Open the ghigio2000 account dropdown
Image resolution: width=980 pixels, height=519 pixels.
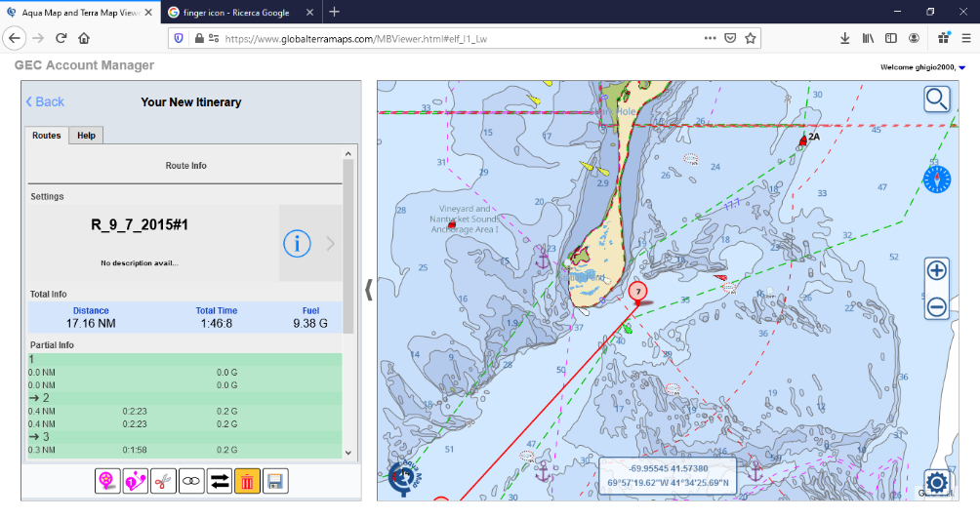point(961,67)
